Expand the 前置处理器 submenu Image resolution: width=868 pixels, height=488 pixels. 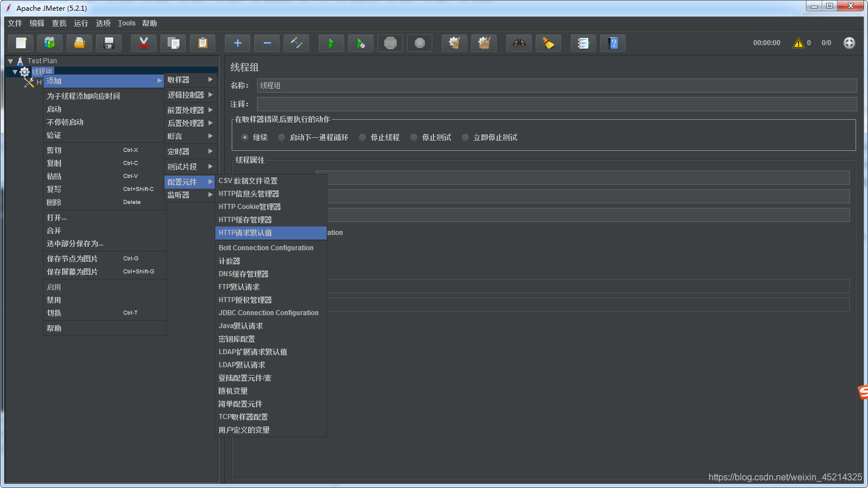coord(190,110)
